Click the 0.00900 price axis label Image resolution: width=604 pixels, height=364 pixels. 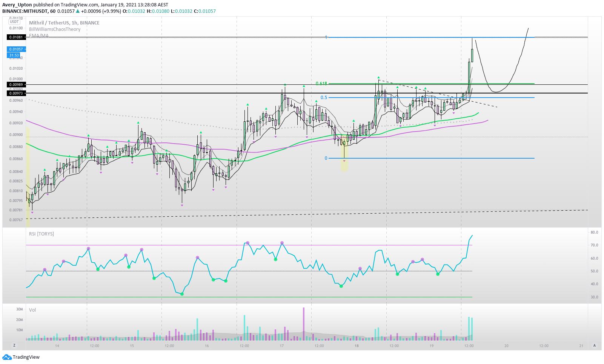(x=16, y=135)
